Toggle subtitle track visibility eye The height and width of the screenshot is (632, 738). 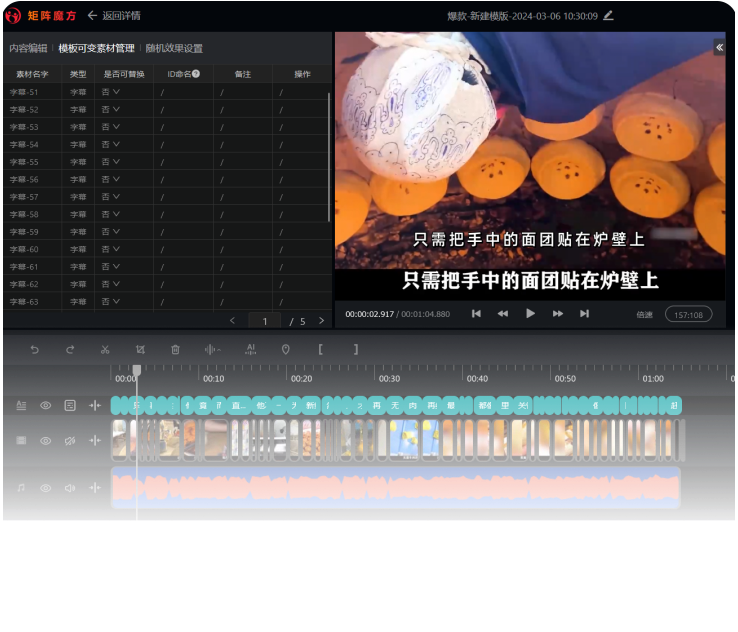coord(46,405)
